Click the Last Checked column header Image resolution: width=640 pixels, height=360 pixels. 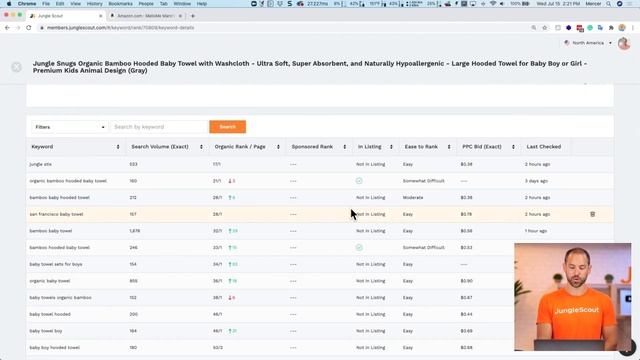click(544, 147)
